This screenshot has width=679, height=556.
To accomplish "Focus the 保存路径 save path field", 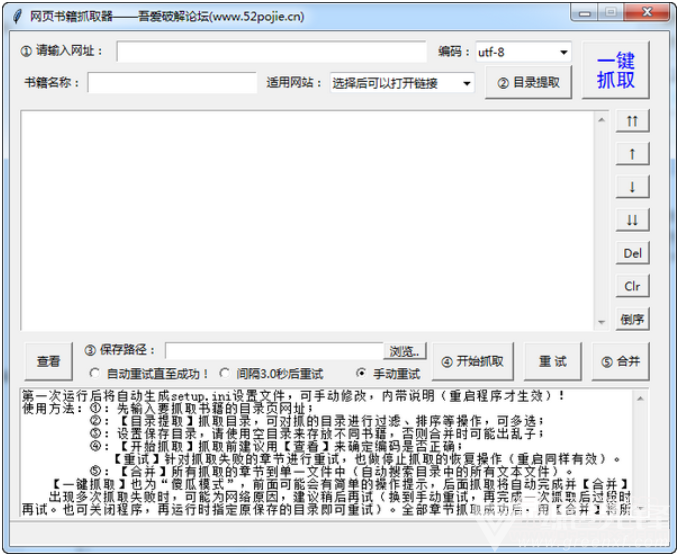I will [x=275, y=351].
